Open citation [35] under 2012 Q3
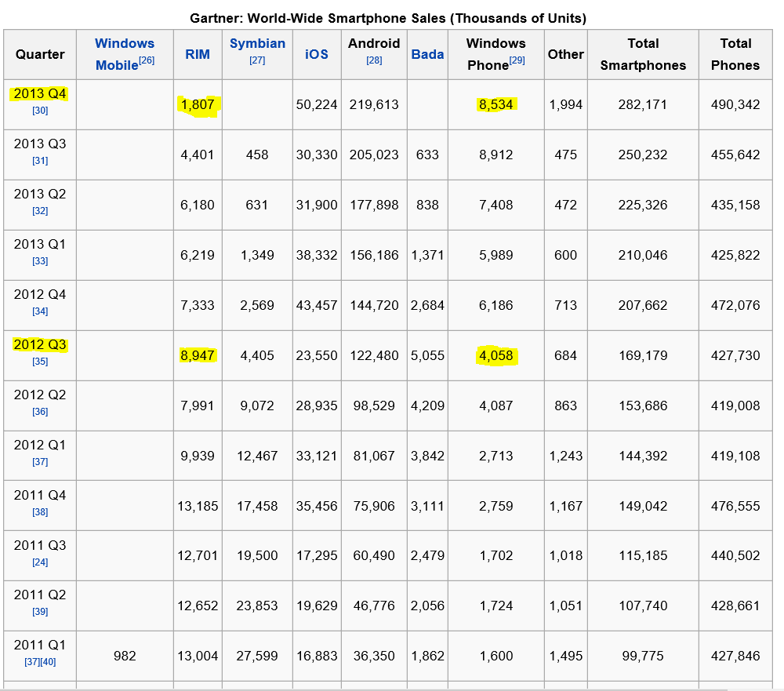This screenshot has height=691, width=784. tap(40, 362)
